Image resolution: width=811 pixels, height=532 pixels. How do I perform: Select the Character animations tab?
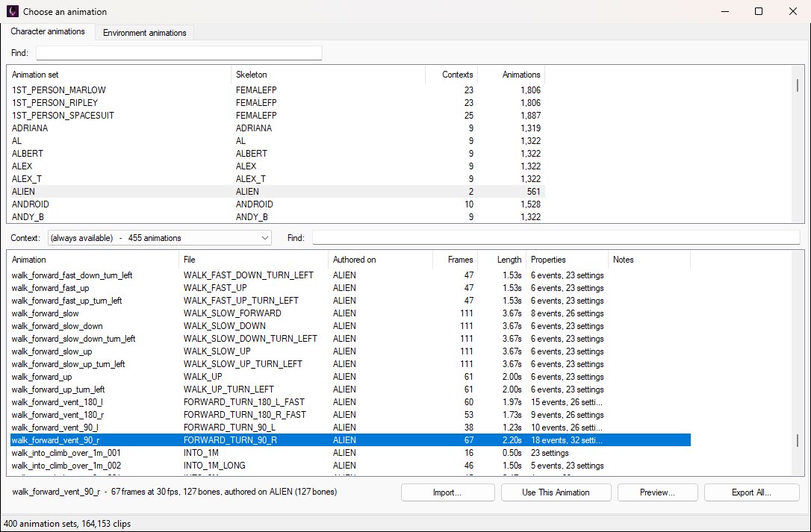[x=48, y=31]
